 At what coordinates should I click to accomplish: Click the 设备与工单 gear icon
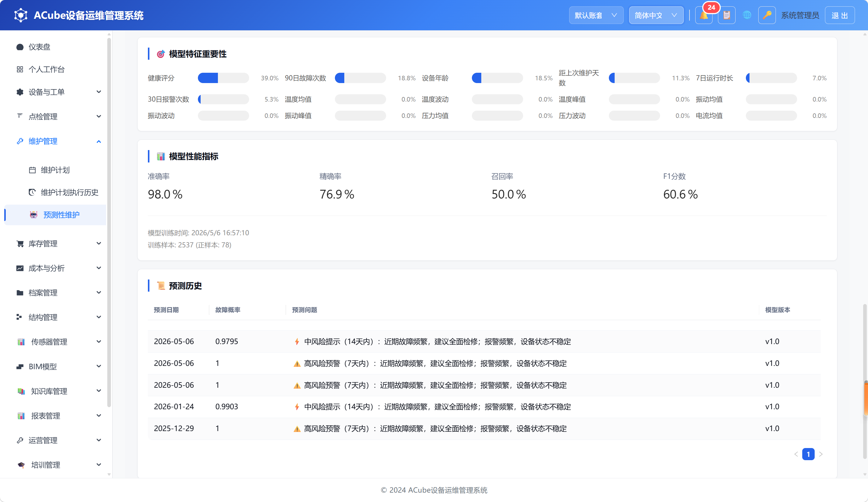[20, 92]
